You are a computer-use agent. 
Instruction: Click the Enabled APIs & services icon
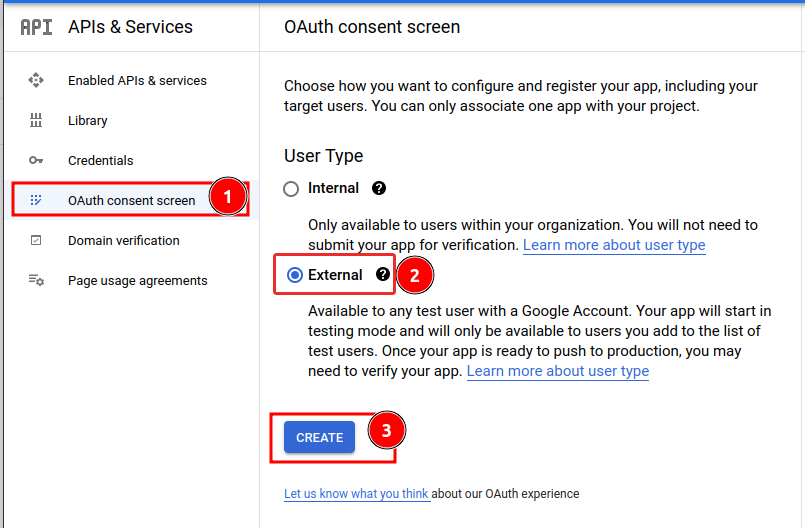click(x=36, y=80)
